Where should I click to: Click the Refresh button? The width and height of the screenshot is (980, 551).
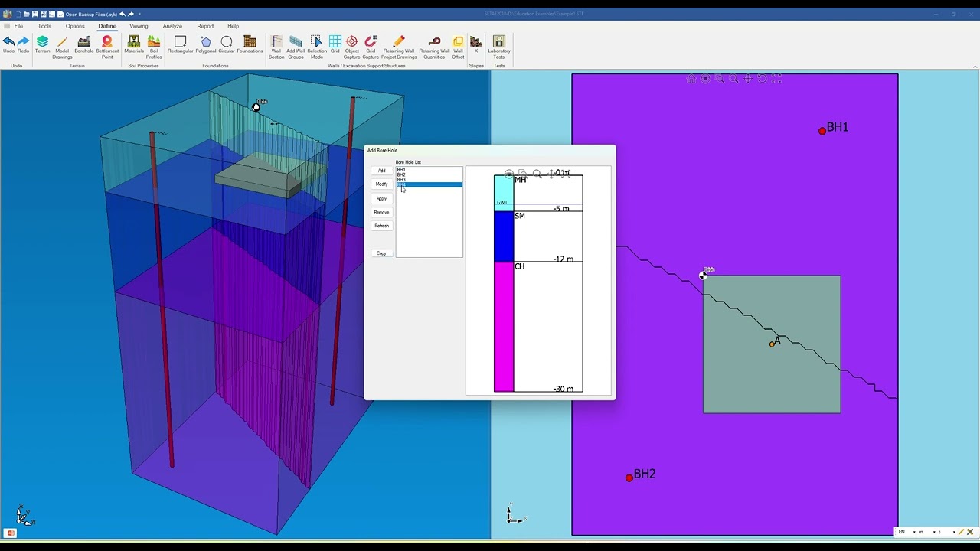(381, 227)
